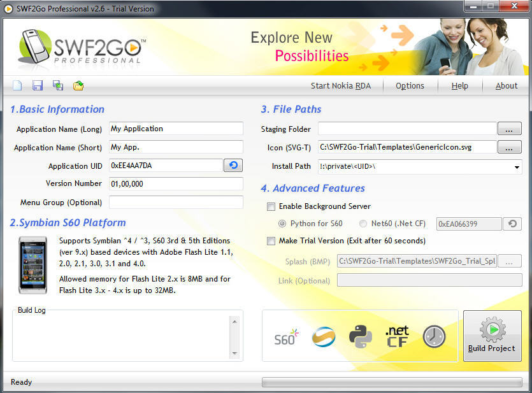Close the SWF2Go window
The image size is (532, 393).
click(x=515, y=6)
